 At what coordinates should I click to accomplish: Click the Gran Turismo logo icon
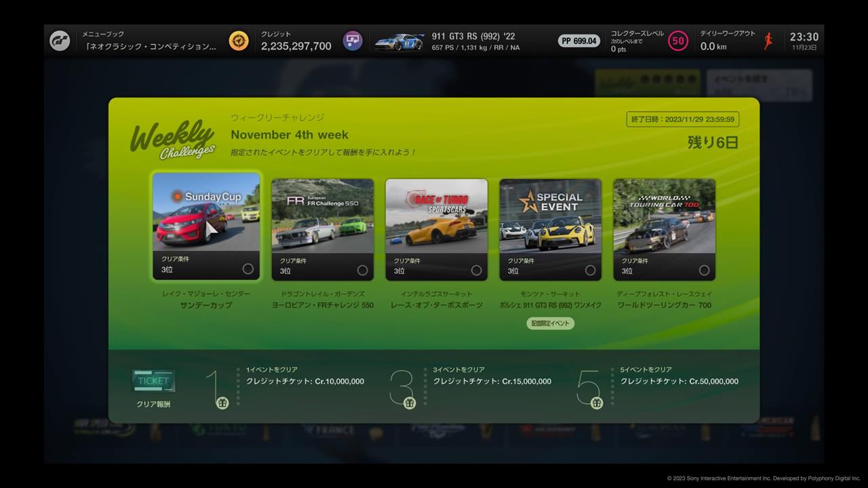tap(60, 41)
